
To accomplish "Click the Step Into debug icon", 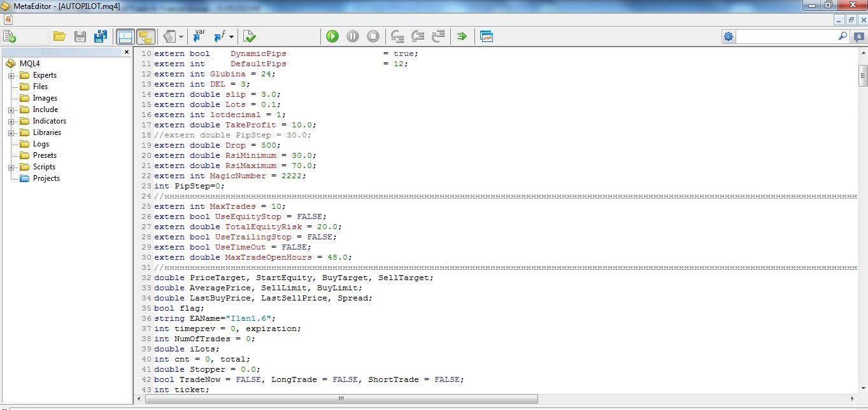I will tap(397, 36).
